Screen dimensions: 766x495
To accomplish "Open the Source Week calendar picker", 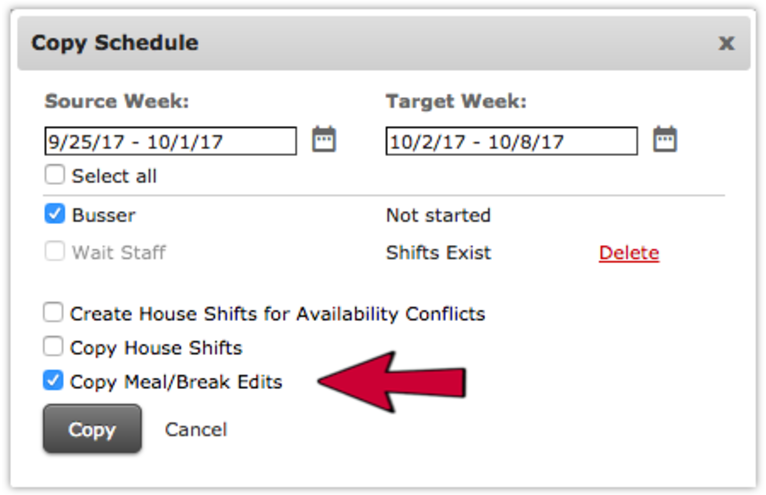I will pyautogui.click(x=324, y=140).
